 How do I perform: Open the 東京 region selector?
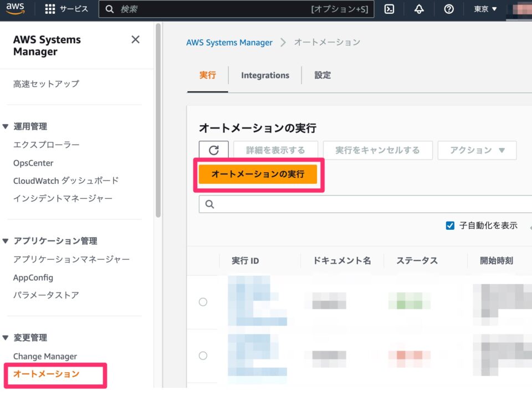482,8
